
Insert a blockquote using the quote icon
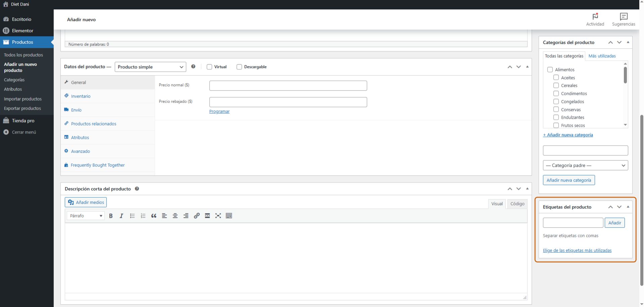point(154,216)
